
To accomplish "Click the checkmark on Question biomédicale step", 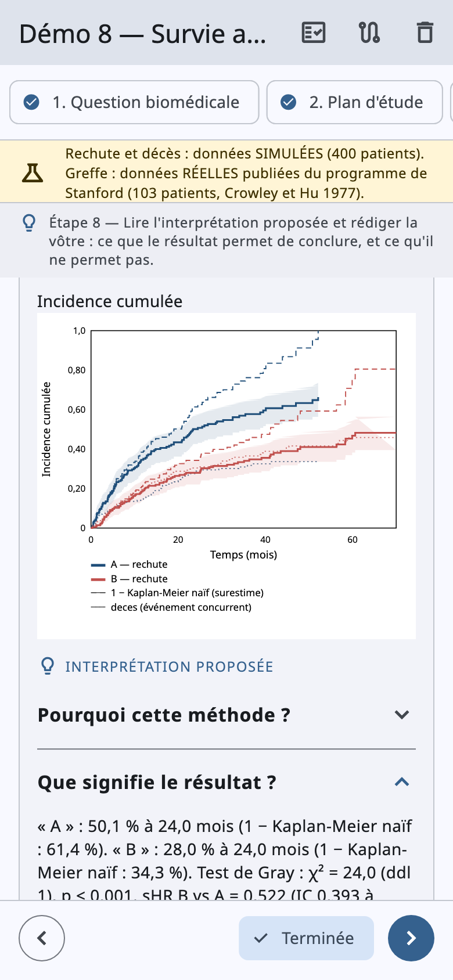I will [31, 102].
